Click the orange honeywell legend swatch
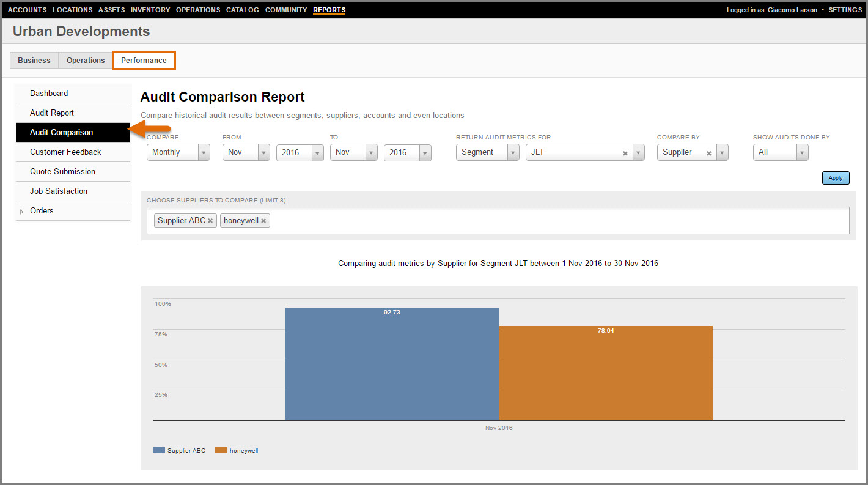This screenshot has width=868, height=485. pyautogui.click(x=221, y=450)
